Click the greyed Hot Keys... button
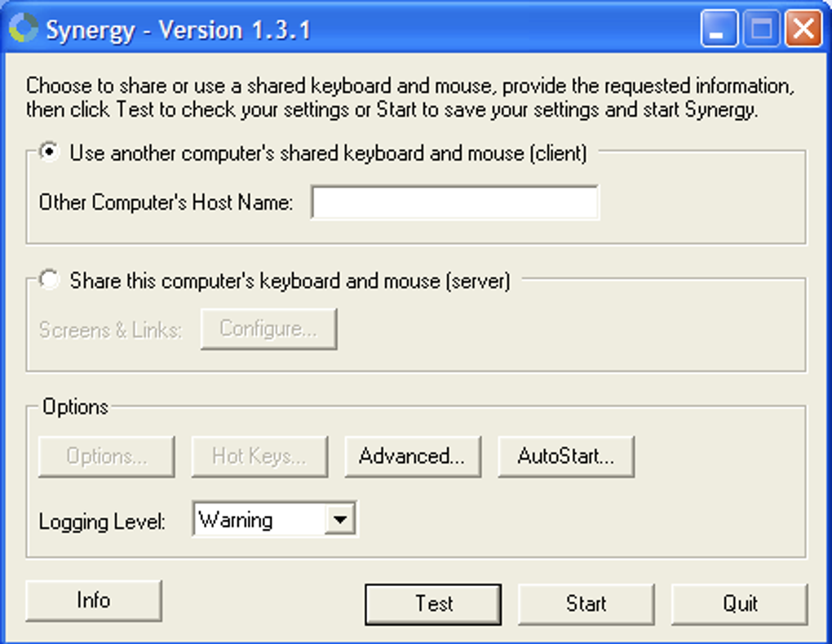 [259, 457]
